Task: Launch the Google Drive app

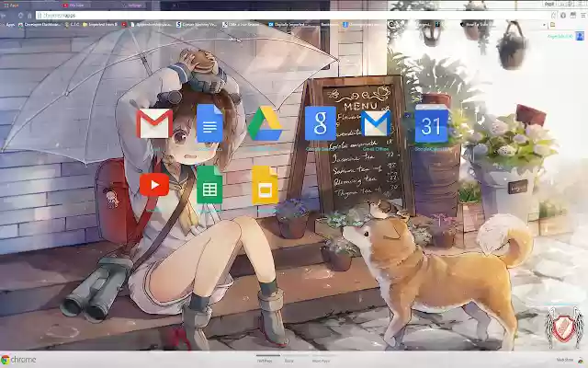Action: (265, 123)
